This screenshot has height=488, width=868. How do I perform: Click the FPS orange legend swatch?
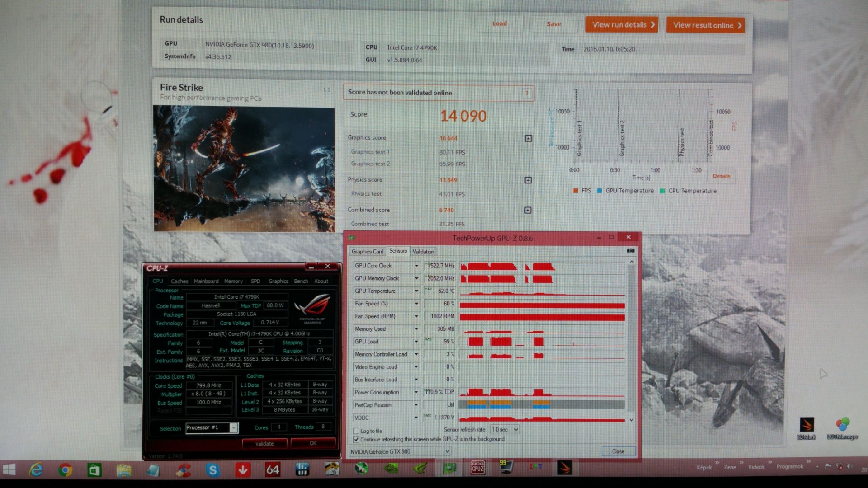point(576,191)
